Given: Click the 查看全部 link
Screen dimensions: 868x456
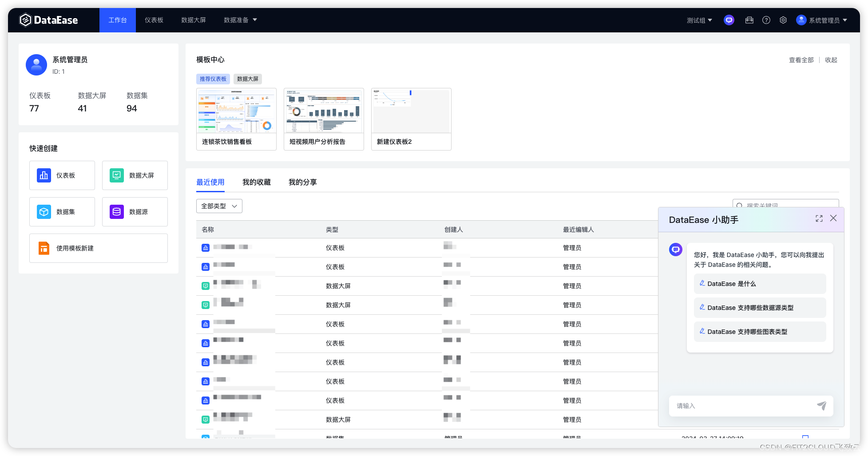Looking at the screenshot, I should click(x=801, y=59).
